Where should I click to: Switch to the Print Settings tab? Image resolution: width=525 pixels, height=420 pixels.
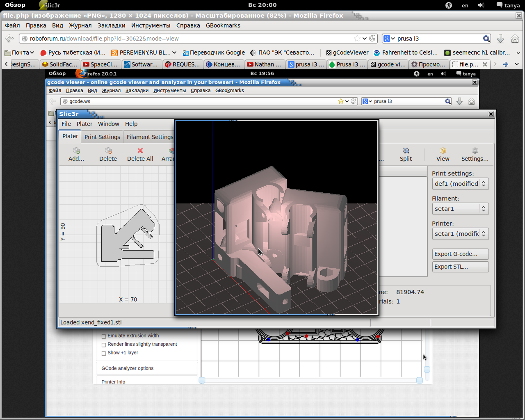click(x=102, y=137)
